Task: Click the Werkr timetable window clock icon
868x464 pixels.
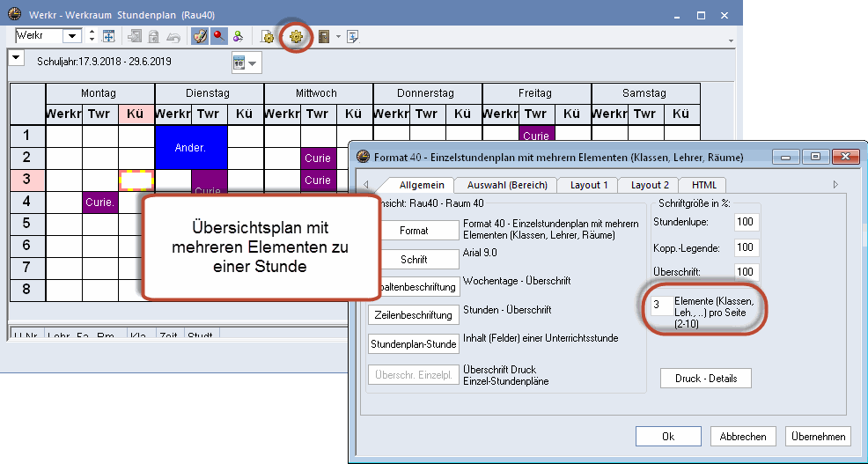Action: tap(14, 14)
